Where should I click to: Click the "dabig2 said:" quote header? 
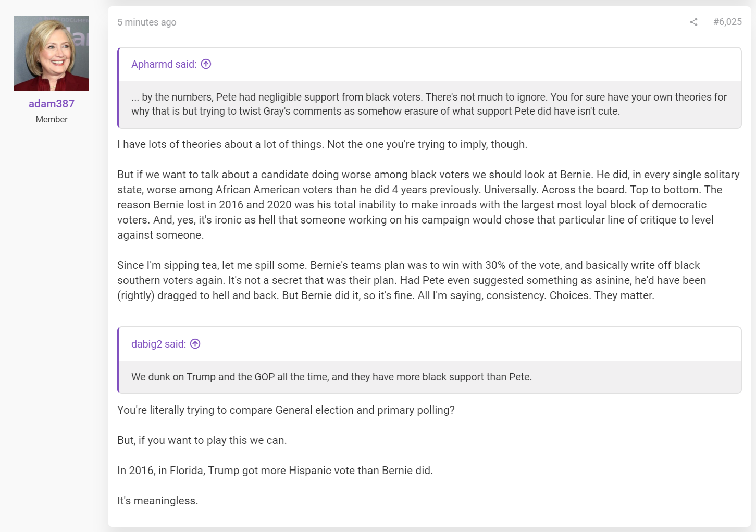tap(158, 344)
